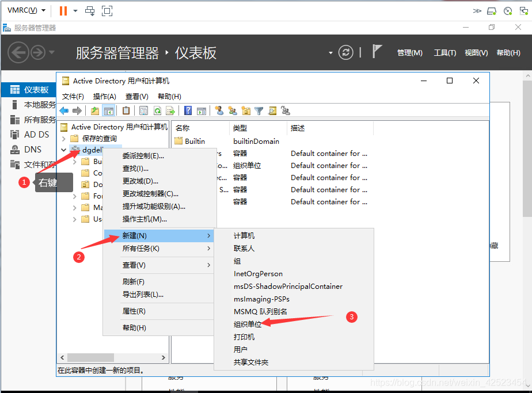Click the create new organizational unit icon
Image resolution: width=532 pixels, height=393 pixels.
coord(246,111)
